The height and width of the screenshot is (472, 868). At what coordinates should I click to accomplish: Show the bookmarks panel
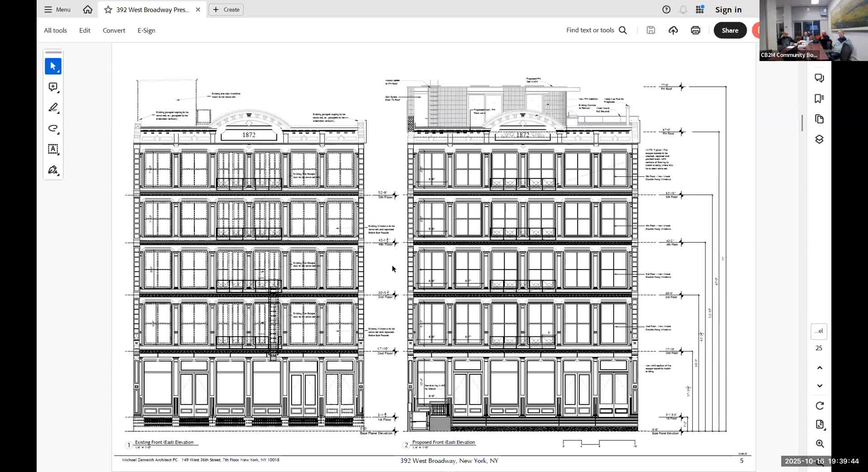click(819, 99)
